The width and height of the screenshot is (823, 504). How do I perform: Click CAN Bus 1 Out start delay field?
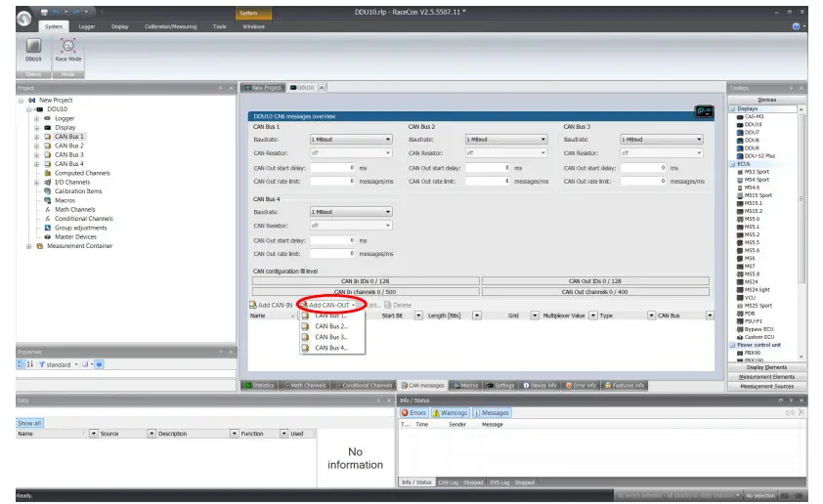332,168
